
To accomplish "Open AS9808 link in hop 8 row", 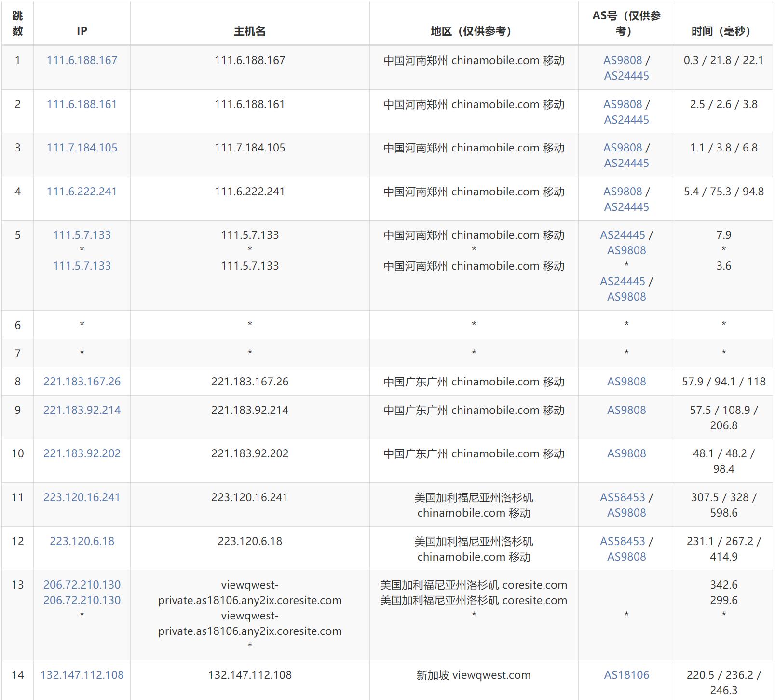I will 626,382.
